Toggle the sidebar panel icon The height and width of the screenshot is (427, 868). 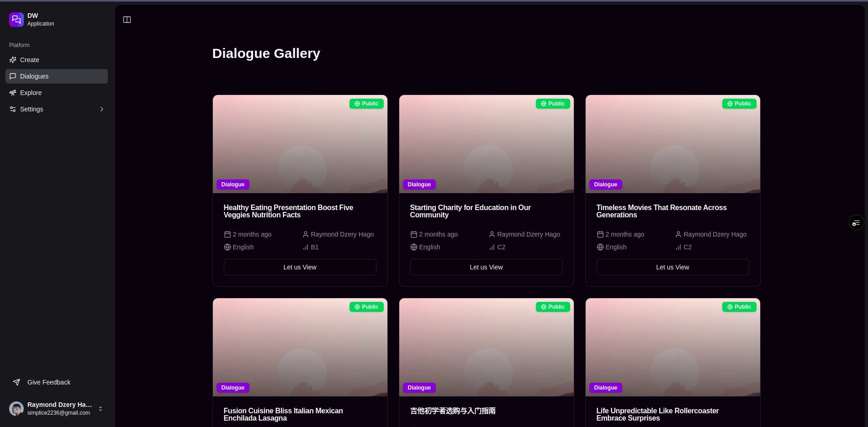tap(127, 20)
